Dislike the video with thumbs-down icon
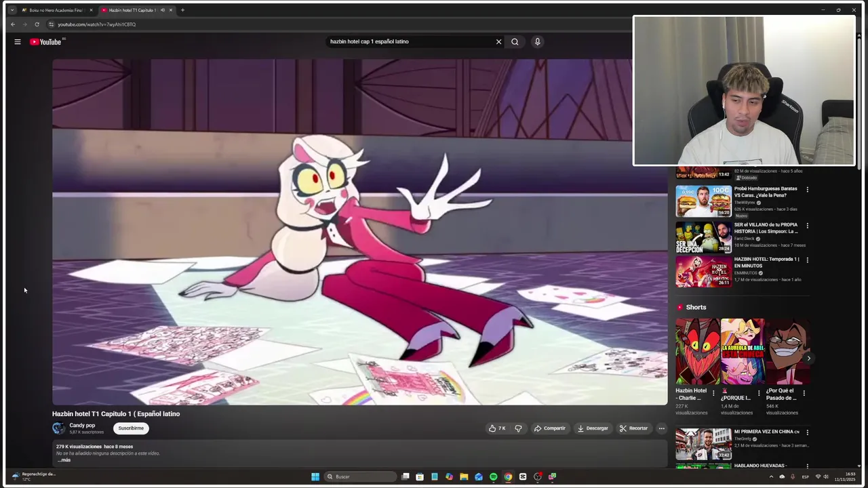This screenshot has width=868, height=488. tap(518, 428)
